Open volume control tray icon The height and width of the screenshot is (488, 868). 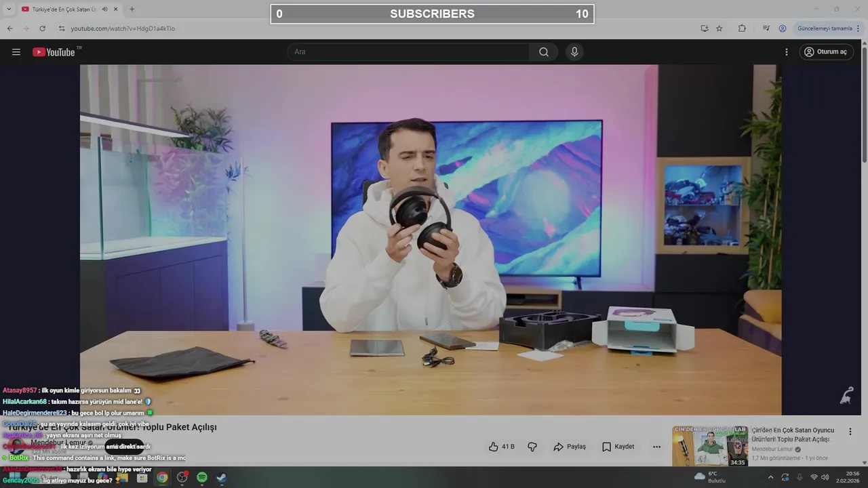(825, 477)
